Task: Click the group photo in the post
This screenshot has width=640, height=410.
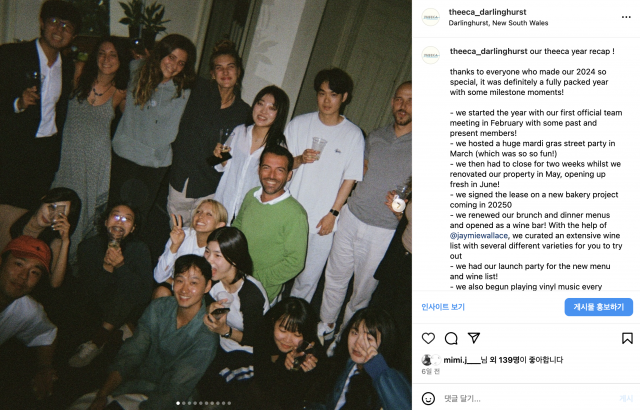Action: (206, 205)
